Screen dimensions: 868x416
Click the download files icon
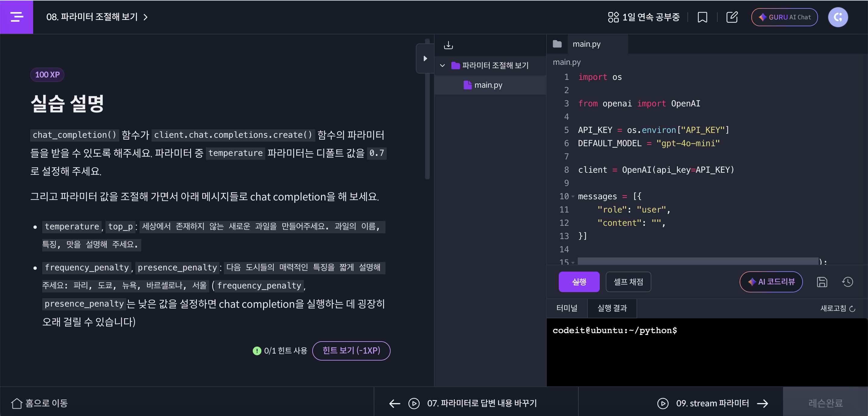point(448,45)
